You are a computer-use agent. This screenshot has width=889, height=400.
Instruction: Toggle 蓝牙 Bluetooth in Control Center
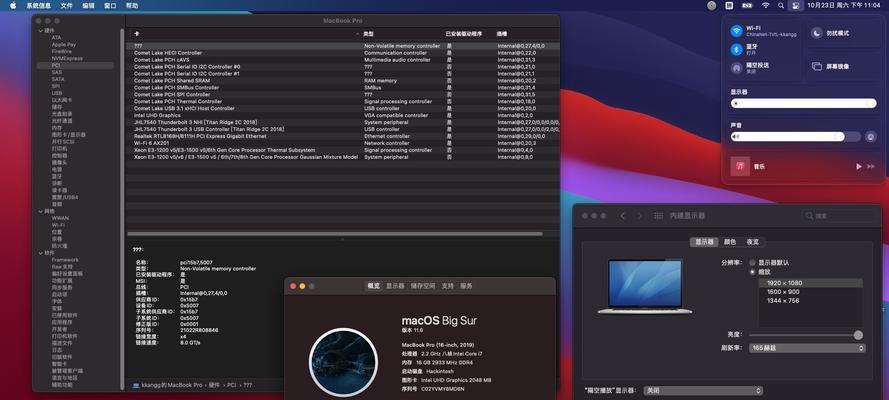[x=736, y=50]
